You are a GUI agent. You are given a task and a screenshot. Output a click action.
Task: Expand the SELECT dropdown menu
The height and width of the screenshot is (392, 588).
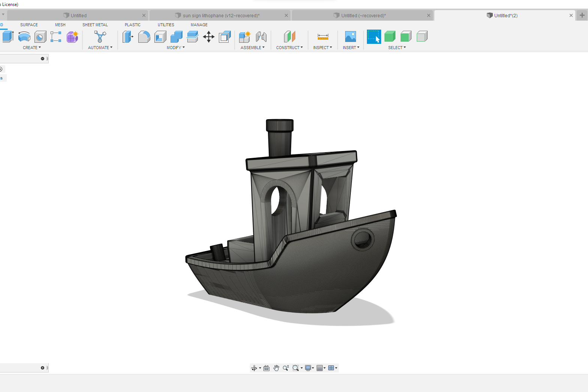click(397, 48)
